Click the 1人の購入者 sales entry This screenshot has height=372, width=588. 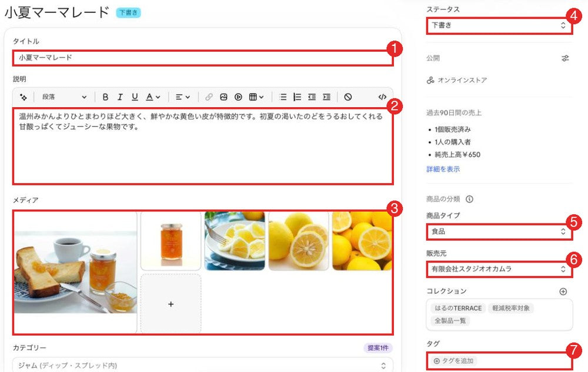[453, 142]
